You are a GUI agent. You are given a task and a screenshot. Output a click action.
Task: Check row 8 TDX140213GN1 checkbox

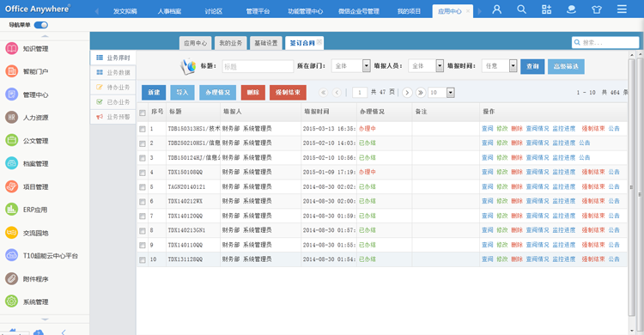click(x=143, y=230)
